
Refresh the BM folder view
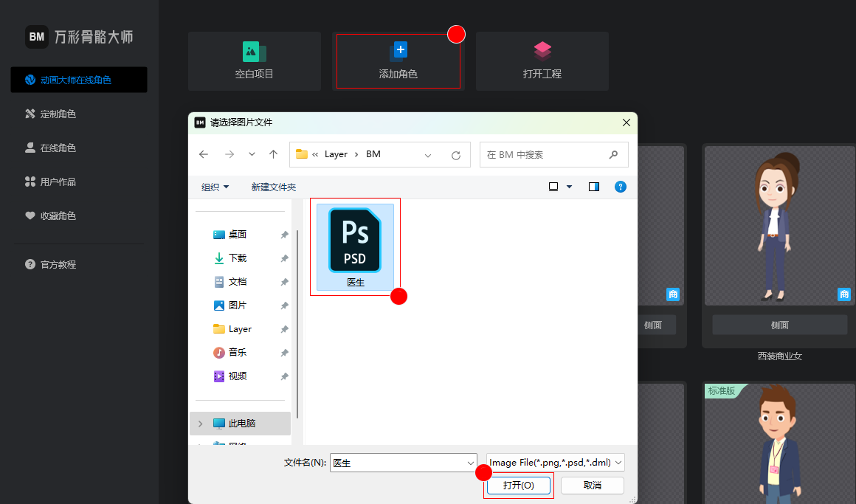click(x=456, y=155)
